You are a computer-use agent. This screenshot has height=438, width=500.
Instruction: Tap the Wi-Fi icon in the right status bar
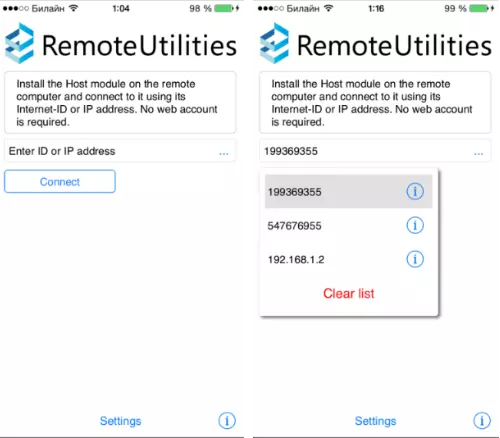[329, 8]
